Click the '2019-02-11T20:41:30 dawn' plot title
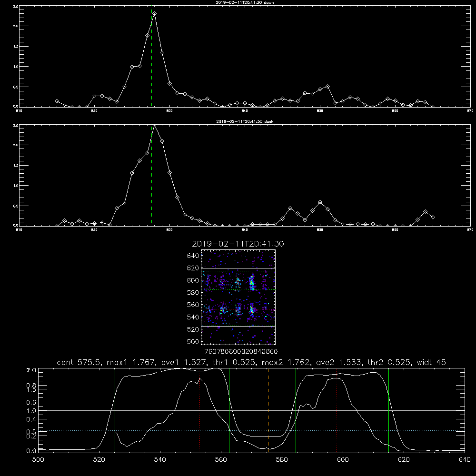 coord(245,2)
